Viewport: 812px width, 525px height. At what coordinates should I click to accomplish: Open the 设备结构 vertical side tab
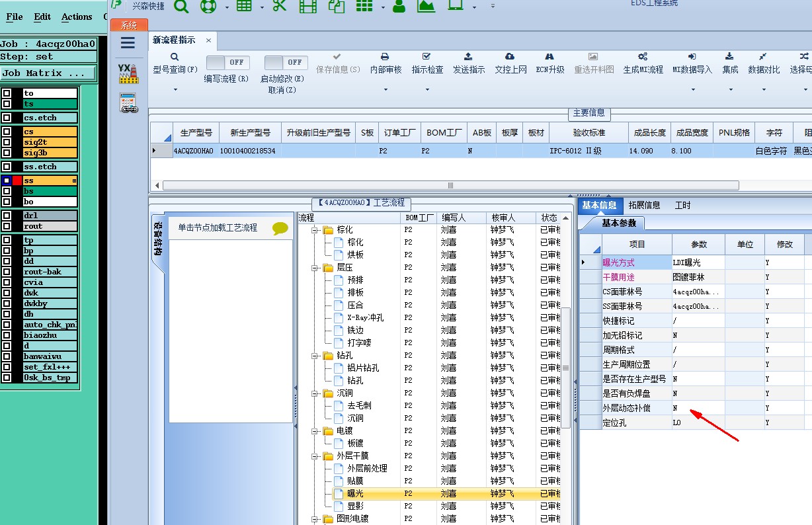(159, 240)
